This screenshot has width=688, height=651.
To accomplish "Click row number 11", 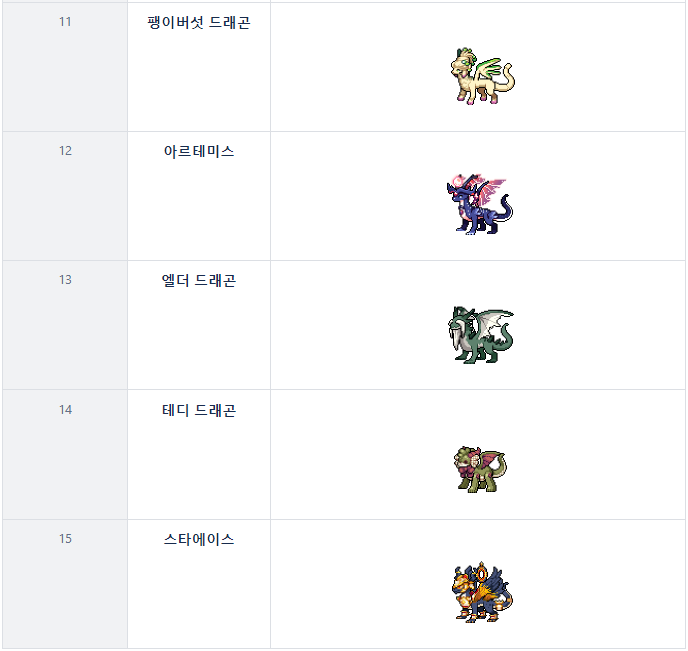I will tap(65, 22).
